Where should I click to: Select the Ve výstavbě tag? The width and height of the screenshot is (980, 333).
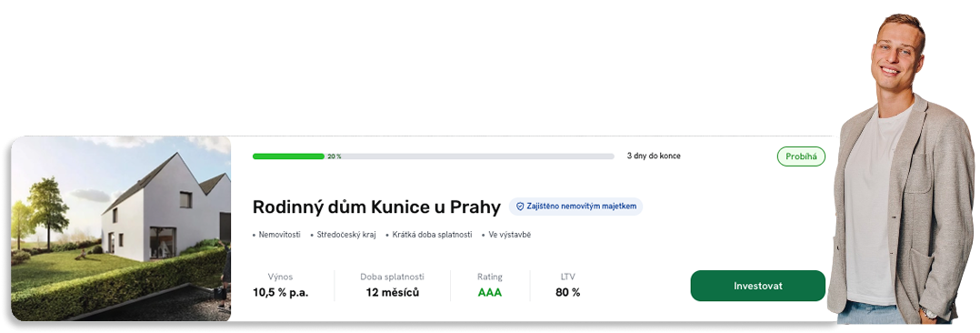(509, 235)
